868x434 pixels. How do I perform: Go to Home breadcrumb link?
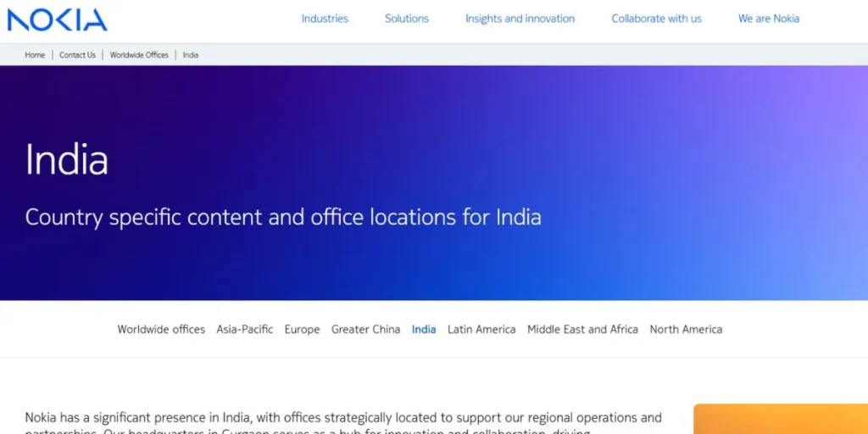coord(35,55)
